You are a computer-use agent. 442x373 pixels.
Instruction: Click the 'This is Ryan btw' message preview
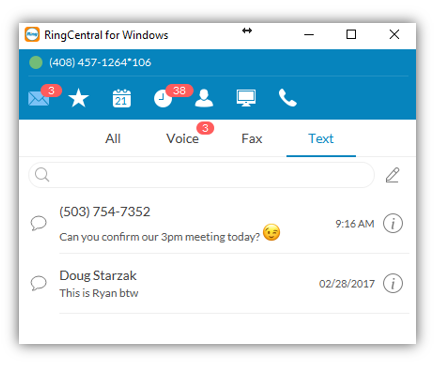99,293
